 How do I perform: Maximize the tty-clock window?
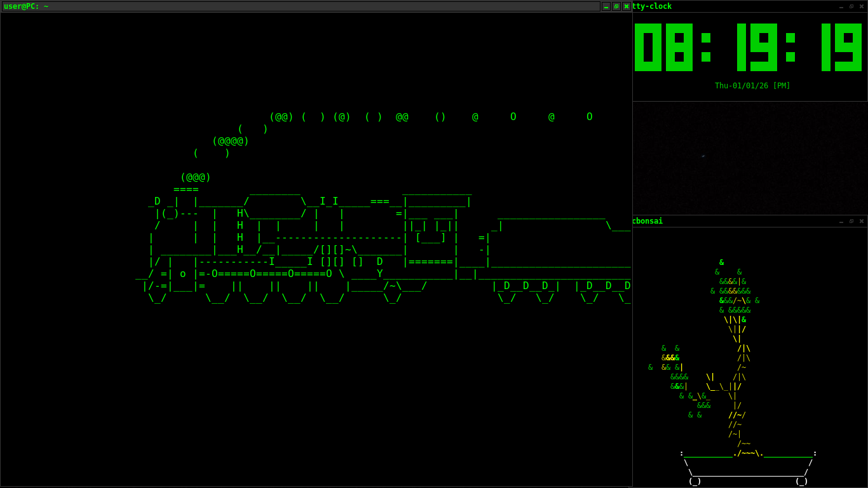point(851,6)
